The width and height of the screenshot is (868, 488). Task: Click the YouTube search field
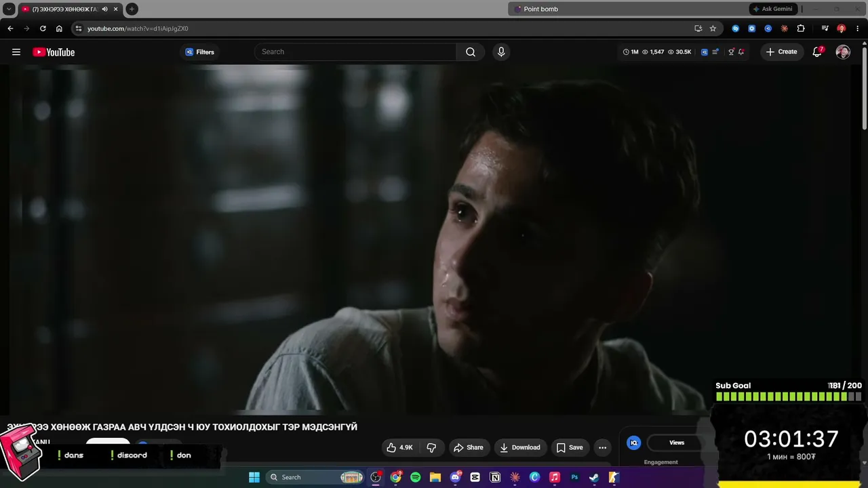coord(355,52)
